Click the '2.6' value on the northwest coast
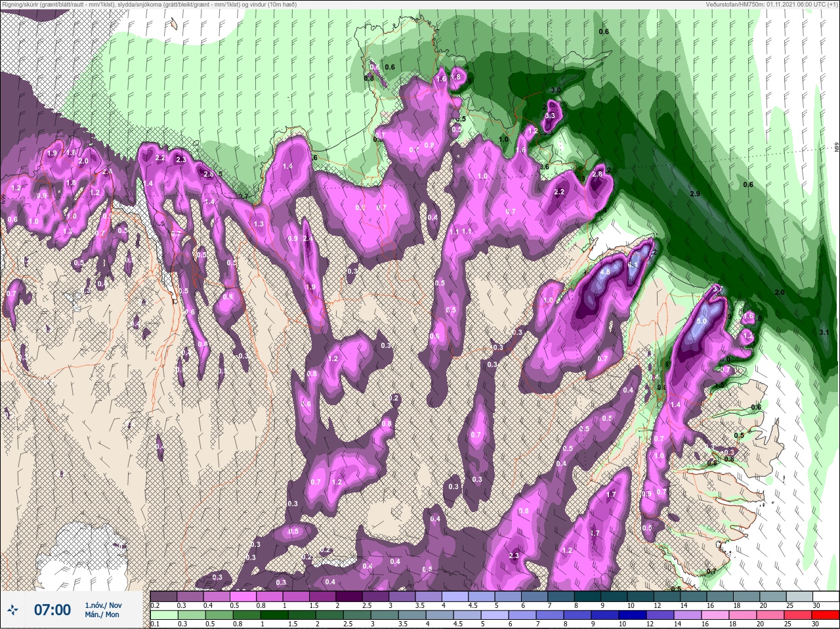Image resolution: width=840 pixels, height=629 pixels. click(209, 175)
